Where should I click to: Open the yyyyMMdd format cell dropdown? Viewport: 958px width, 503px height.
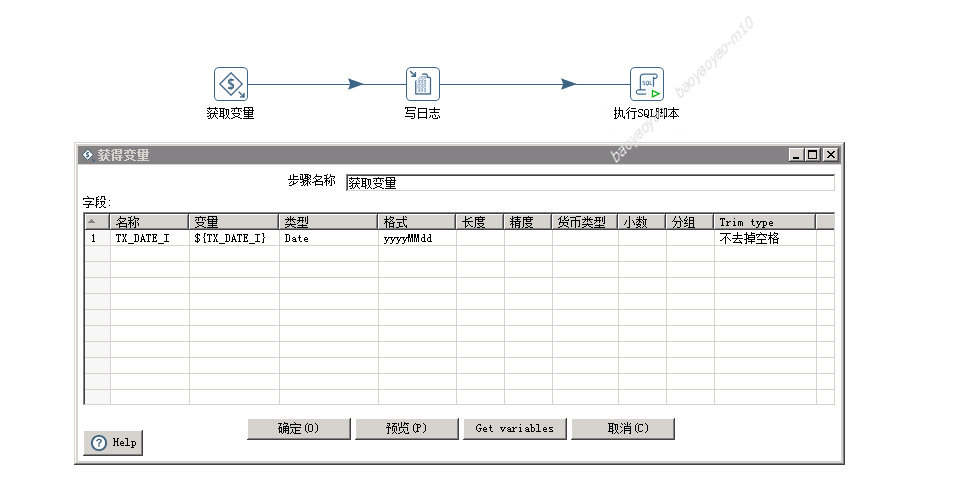coord(416,239)
